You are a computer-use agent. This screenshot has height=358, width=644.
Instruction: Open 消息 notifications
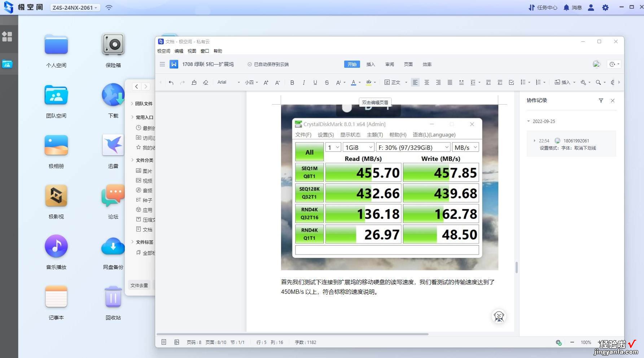point(573,8)
